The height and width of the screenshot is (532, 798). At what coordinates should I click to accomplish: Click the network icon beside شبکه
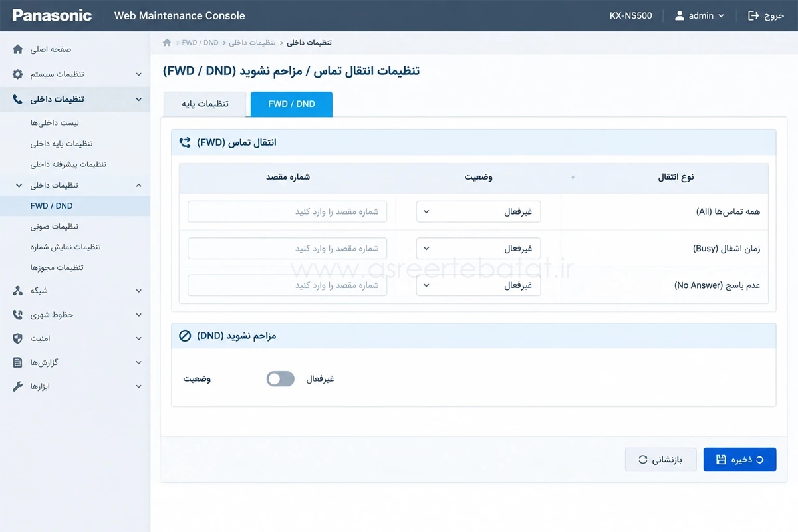tap(18, 291)
